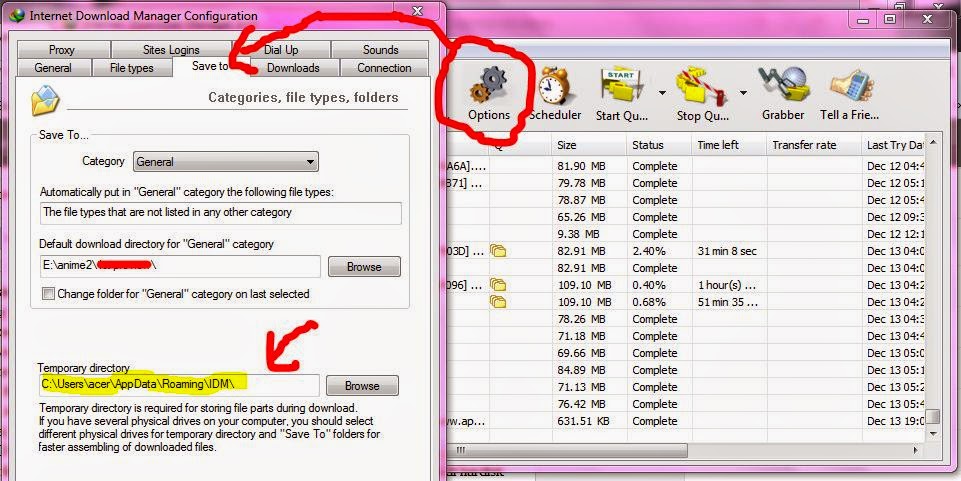Switch to the Connection tab
Viewport: 961px width, 481px height.
pos(384,68)
